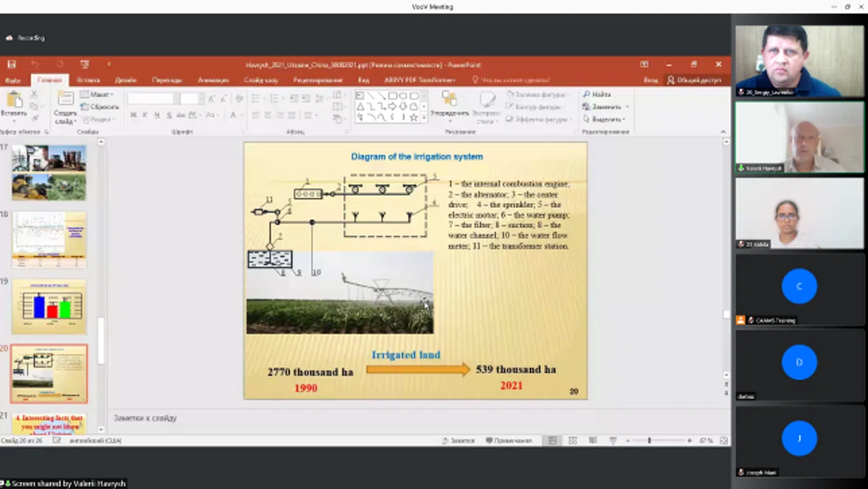
Task: Toggle left text alignment
Action: (x=256, y=116)
